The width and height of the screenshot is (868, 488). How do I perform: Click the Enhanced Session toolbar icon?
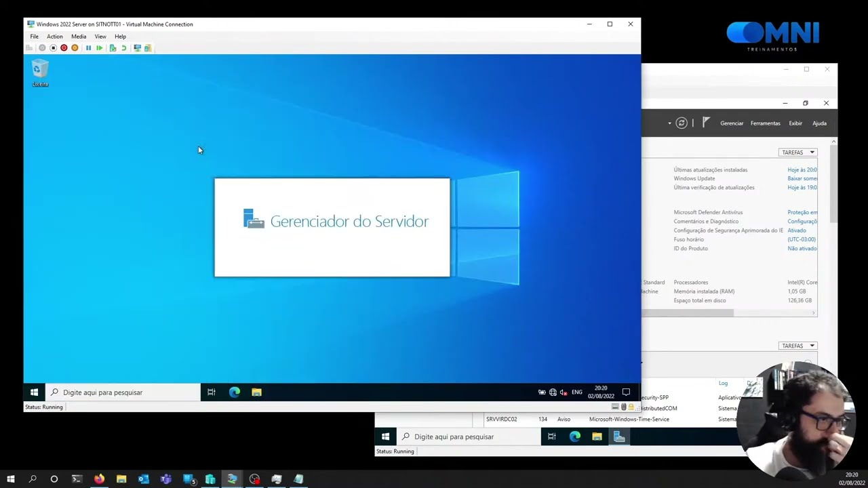(137, 48)
